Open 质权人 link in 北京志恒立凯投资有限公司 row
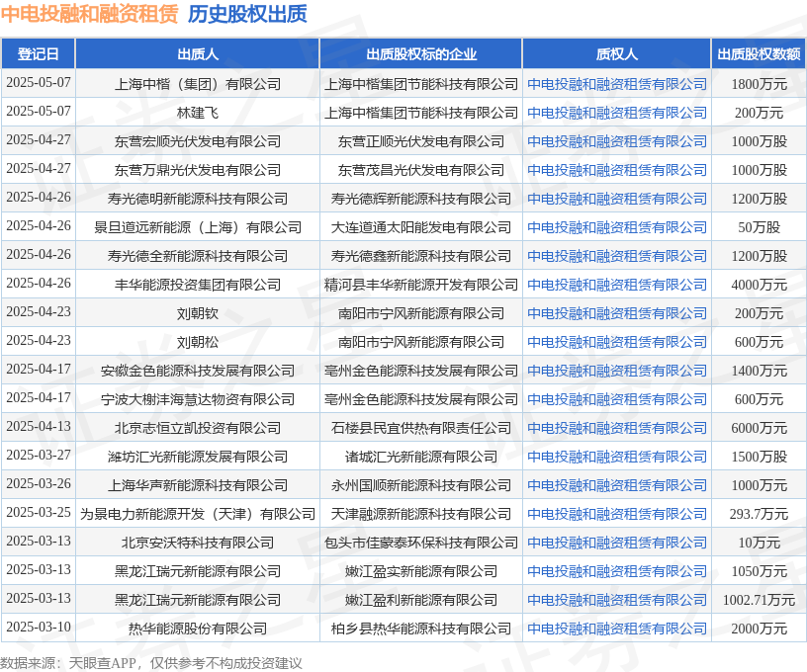 pyautogui.click(x=616, y=428)
